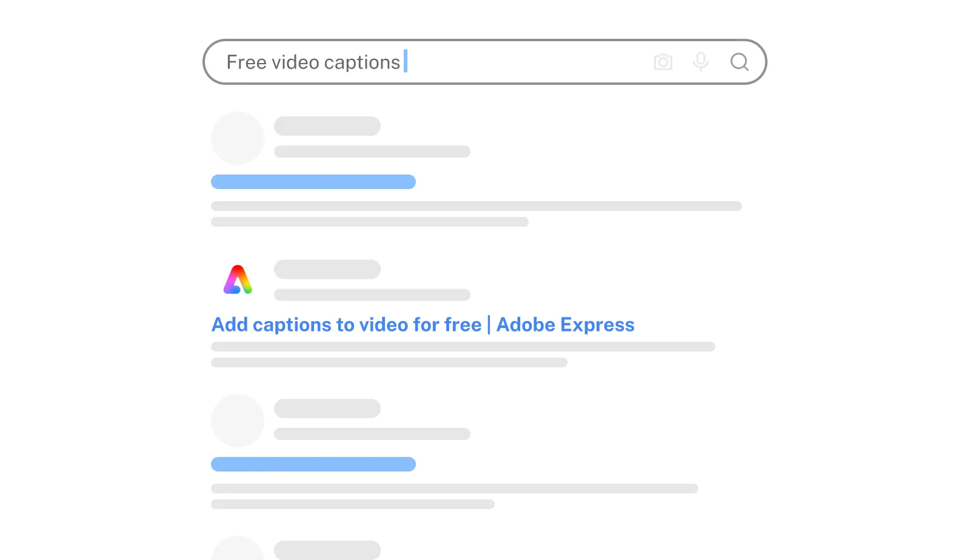Click the fourth result's site name placeholder
The width and height of the screenshot is (970, 560).
coord(327,550)
